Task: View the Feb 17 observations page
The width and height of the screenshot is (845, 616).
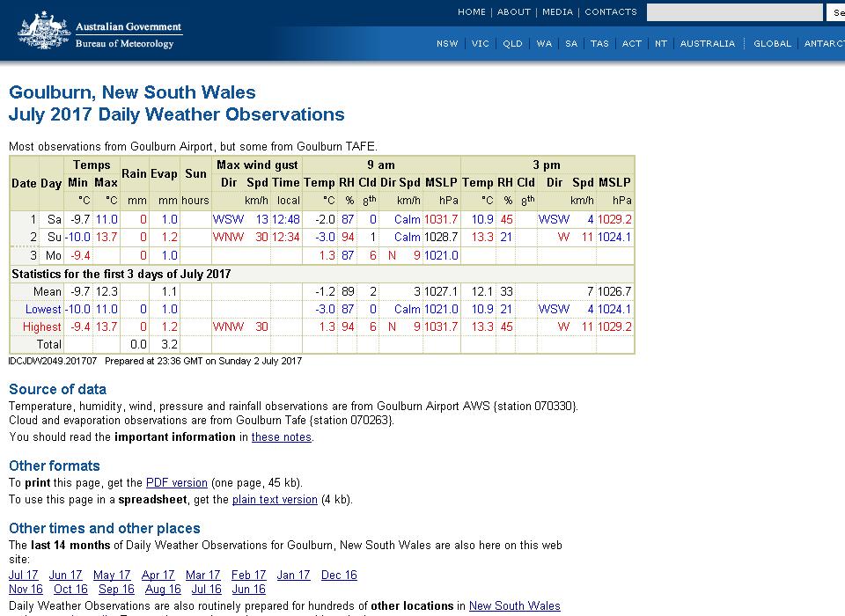Action: coord(248,576)
